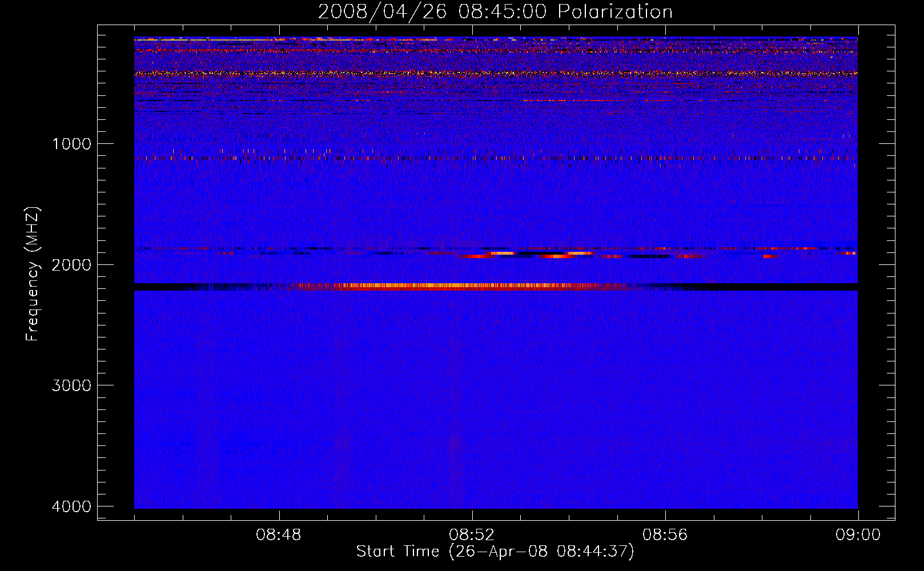
Task: Click the dashed red line just below 1000 MHz
Action: [x=457, y=158]
